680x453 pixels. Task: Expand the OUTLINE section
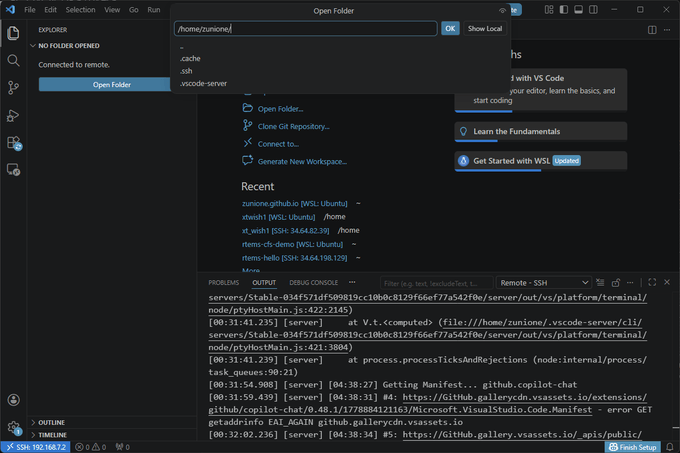[x=112, y=422]
